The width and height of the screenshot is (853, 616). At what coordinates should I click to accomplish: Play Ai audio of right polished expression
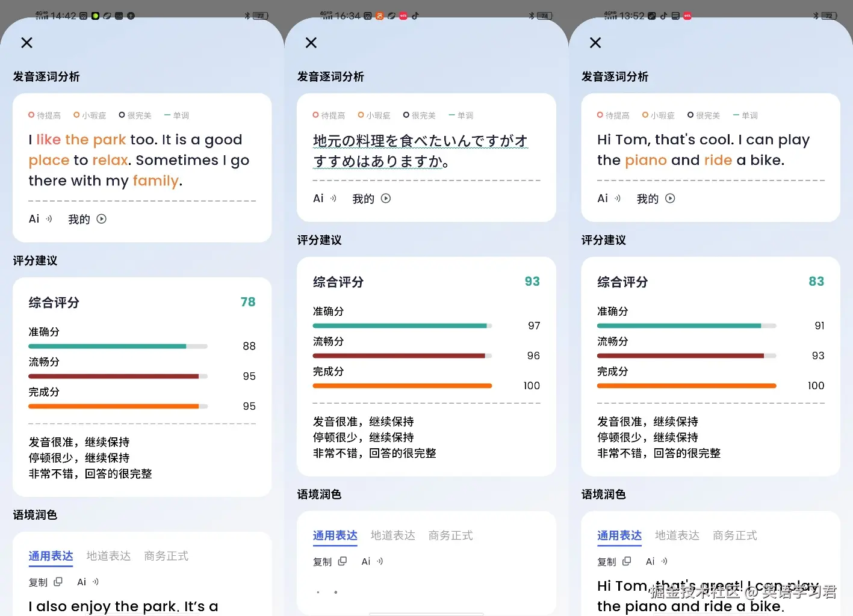coord(656,562)
